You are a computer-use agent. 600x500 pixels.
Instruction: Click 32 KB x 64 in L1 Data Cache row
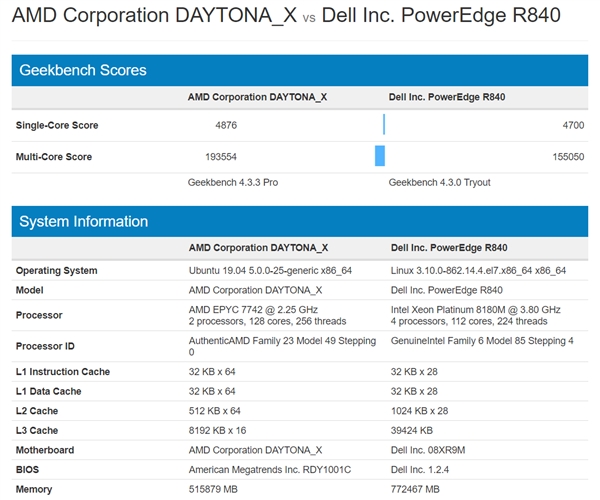(212, 391)
